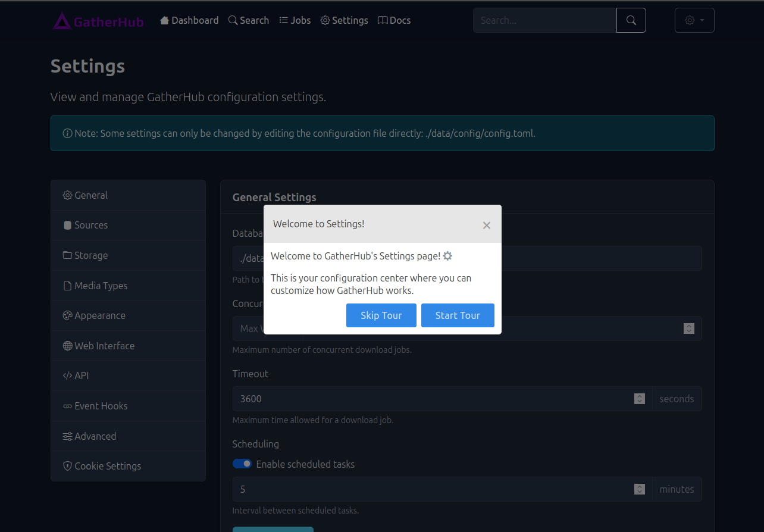
Task: Start the settings tour
Action: point(458,315)
